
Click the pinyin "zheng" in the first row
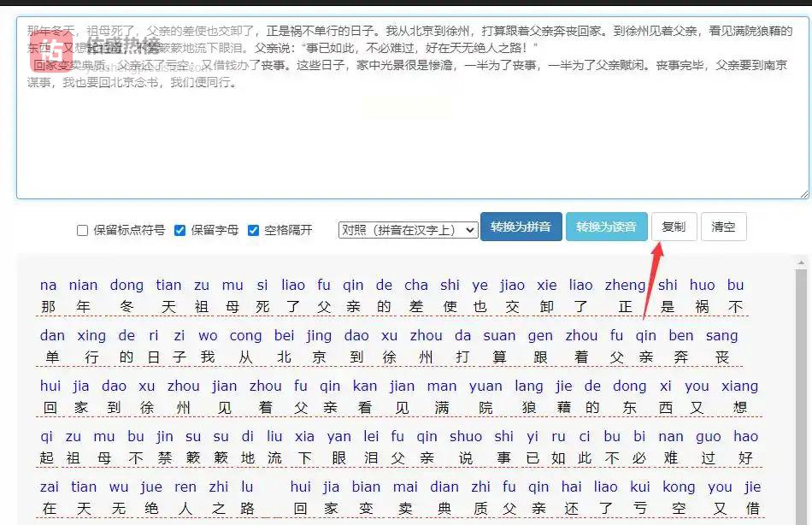626,285
